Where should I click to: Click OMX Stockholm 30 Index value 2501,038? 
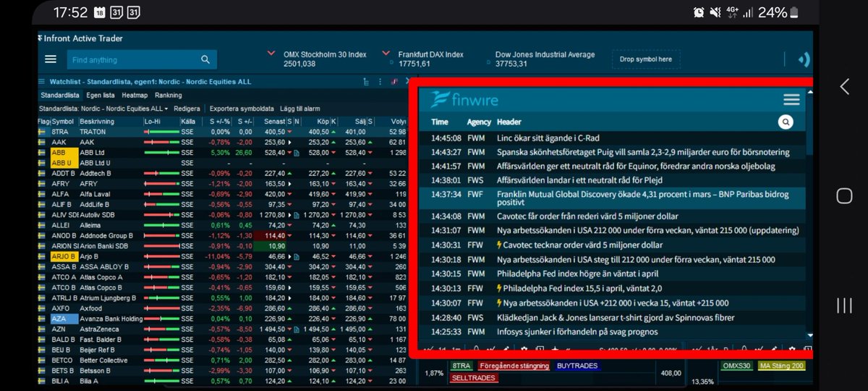[299, 64]
